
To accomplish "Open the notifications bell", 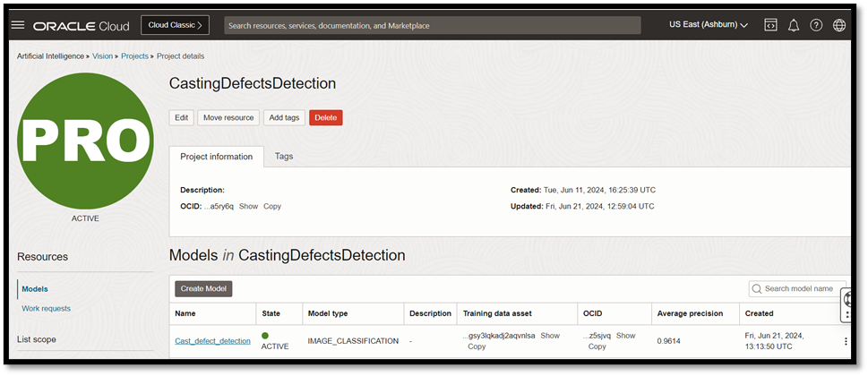I will tap(794, 25).
